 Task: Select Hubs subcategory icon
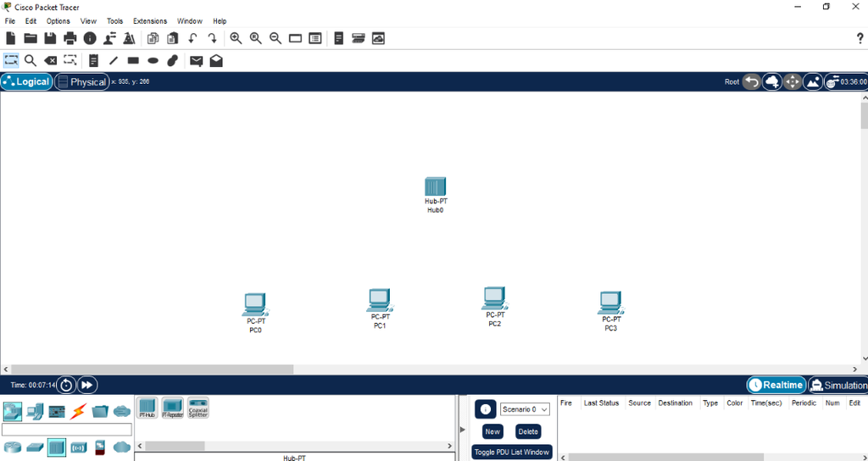tap(57, 447)
